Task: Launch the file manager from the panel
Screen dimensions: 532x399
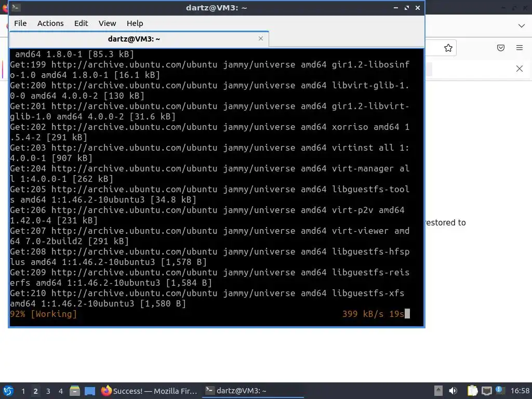Action: pos(75,391)
